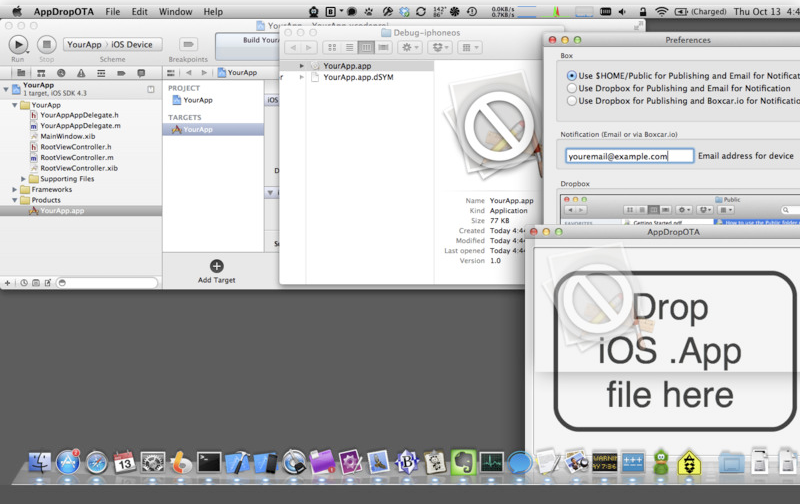The height and width of the screenshot is (504, 800).
Task: Open Finder from the Dock
Action: click(x=39, y=463)
